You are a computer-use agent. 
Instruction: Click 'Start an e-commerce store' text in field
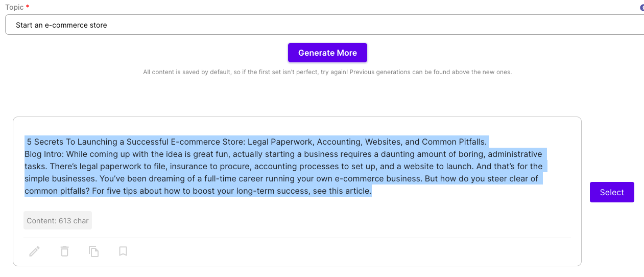click(61, 25)
